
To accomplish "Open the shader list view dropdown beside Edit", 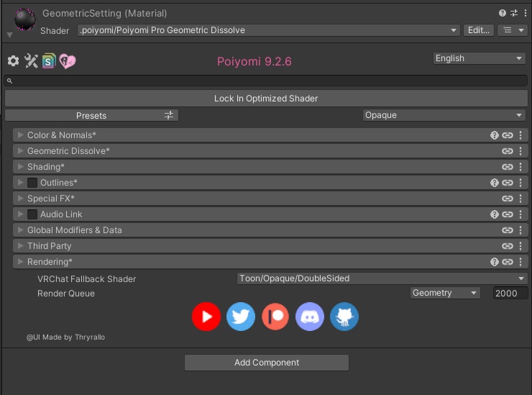I will [x=513, y=30].
